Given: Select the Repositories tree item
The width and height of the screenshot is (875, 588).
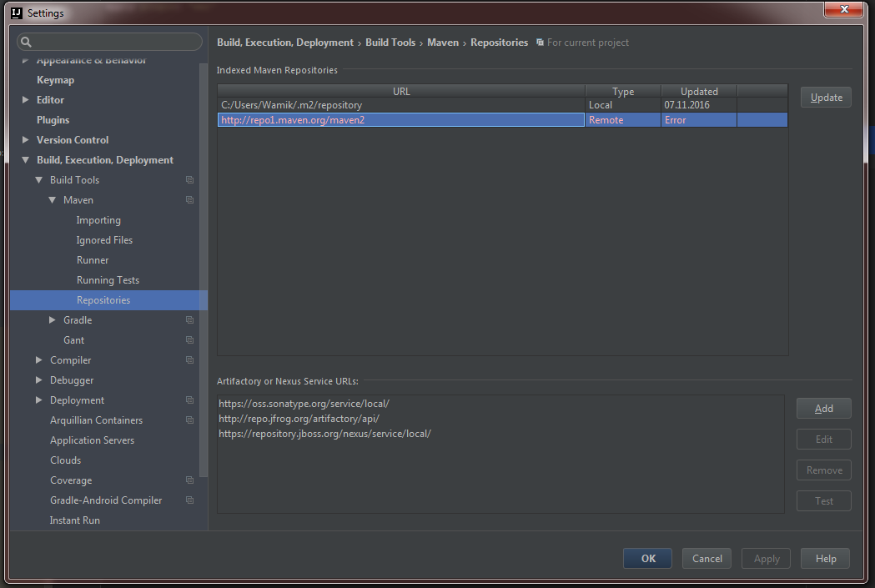Looking at the screenshot, I should (108, 300).
